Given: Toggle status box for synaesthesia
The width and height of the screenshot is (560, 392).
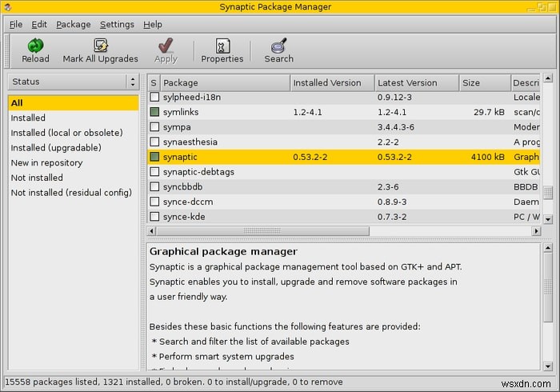Looking at the screenshot, I should tap(154, 142).
